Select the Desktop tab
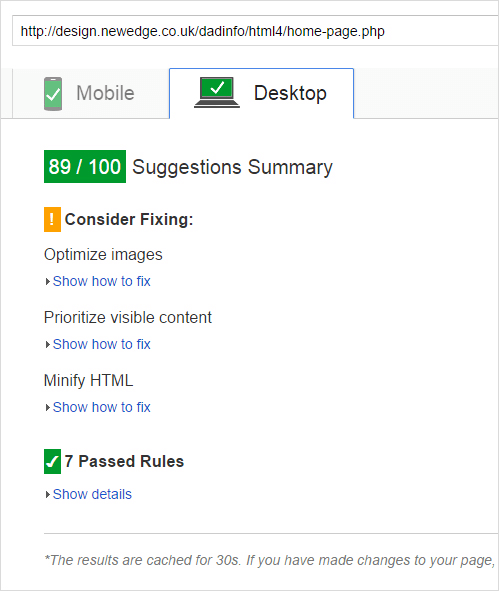Image resolution: width=499 pixels, height=591 pixels. pos(262,93)
